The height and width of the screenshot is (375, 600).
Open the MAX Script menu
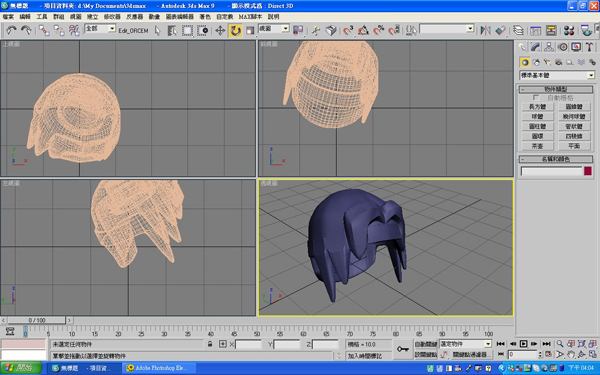[x=250, y=17]
